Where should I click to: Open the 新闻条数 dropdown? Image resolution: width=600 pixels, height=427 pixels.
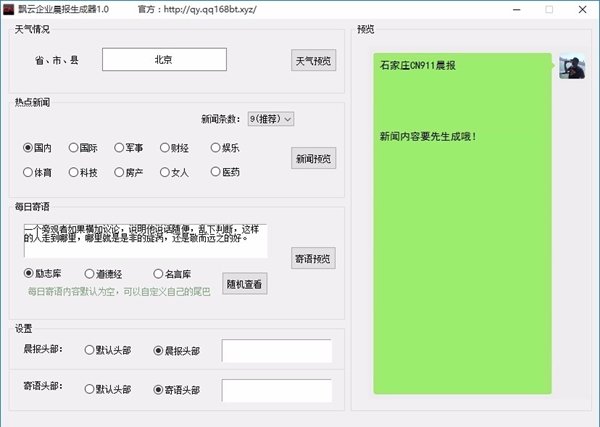click(x=271, y=119)
